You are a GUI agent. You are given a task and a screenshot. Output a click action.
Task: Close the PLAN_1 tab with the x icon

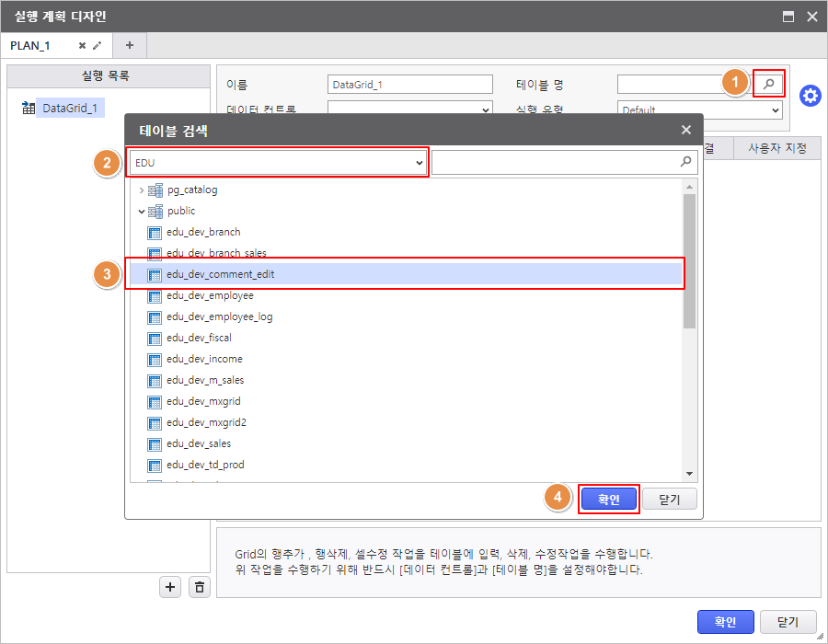83,46
